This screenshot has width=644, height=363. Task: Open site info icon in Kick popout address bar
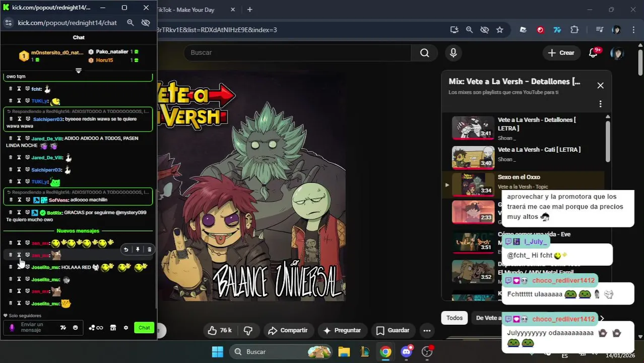(x=9, y=23)
